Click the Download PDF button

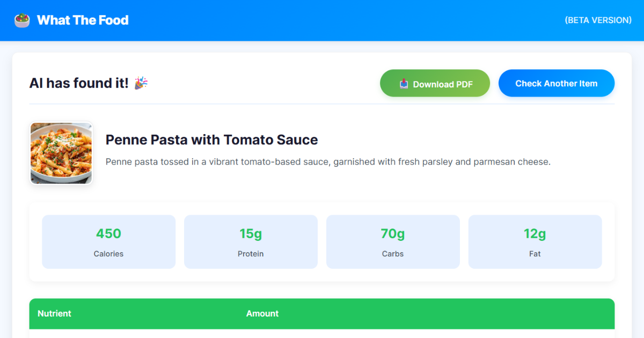pos(435,83)
